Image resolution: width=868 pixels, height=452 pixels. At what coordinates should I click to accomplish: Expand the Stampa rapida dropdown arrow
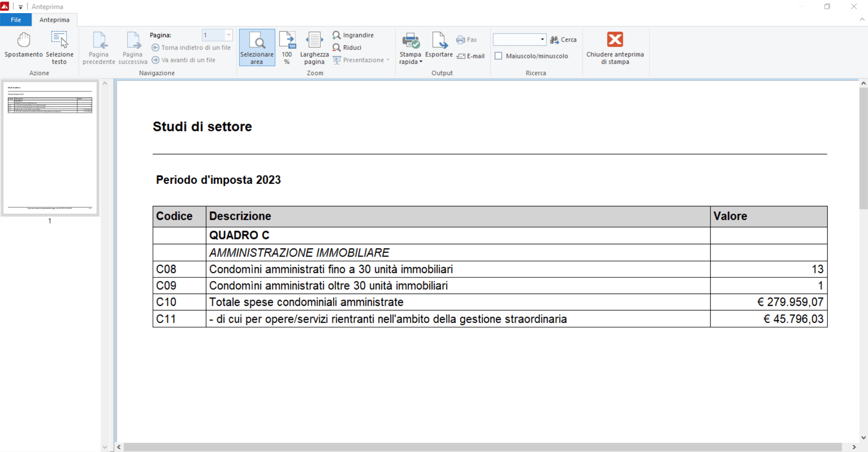421,62
